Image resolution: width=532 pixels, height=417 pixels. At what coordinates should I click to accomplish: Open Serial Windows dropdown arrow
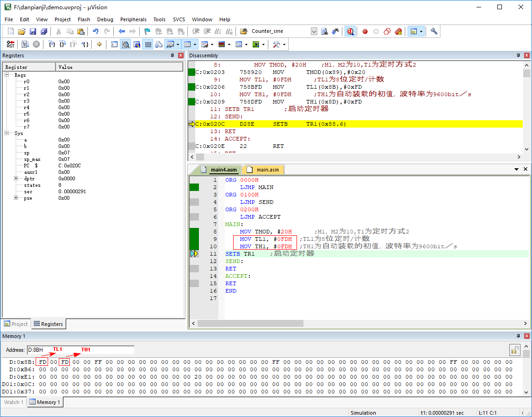pyautogui.click(x=212, y=44)
